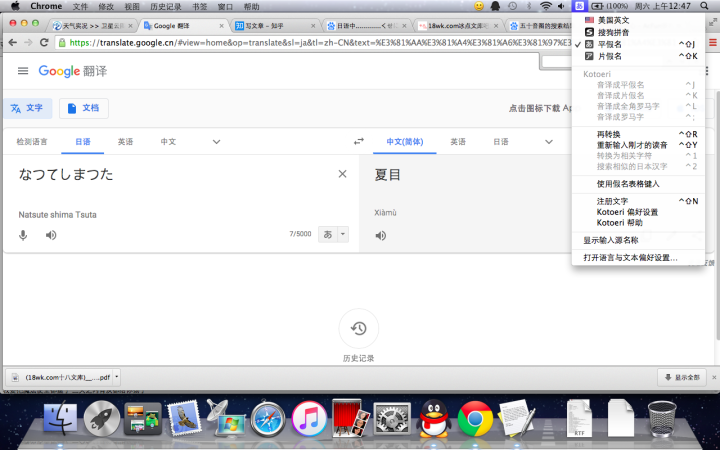
Task: Open the input tools dropdown arrow
Action: pos(343,234)
